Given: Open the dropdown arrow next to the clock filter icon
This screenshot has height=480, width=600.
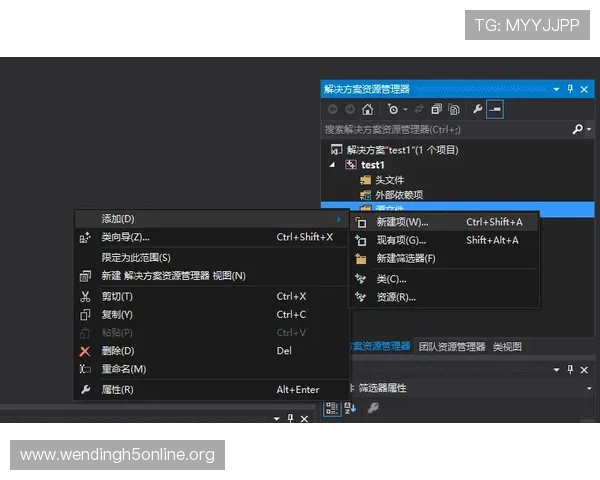Looking at the screenshot, I should pyautogui.click(x=405, y=109).
